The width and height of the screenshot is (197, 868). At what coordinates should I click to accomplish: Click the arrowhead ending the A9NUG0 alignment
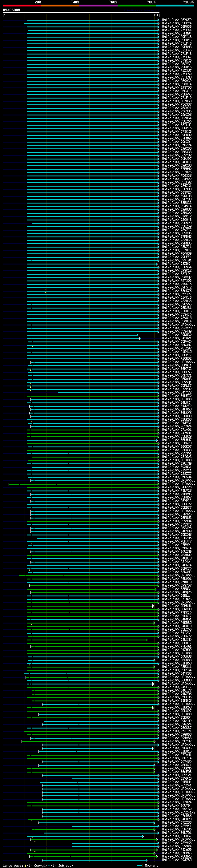pyautogui.click(x=137, y=335)
